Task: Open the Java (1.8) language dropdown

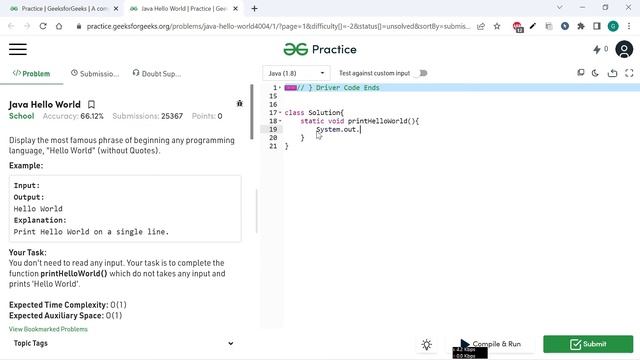Action: (296, 73)
